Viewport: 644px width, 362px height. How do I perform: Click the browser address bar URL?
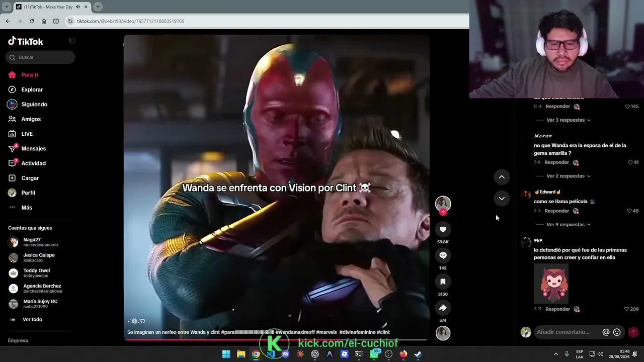pos(130,21)
